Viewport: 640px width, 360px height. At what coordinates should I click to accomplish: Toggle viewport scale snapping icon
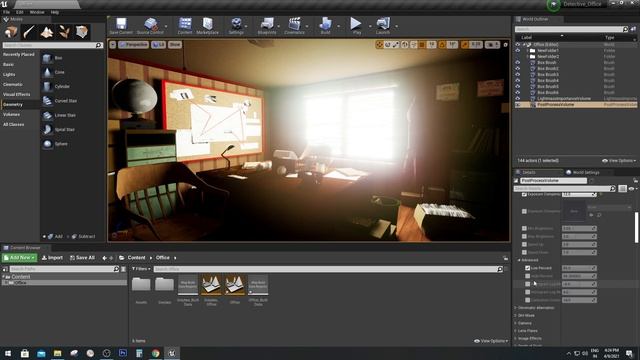[x=464, y=44]
